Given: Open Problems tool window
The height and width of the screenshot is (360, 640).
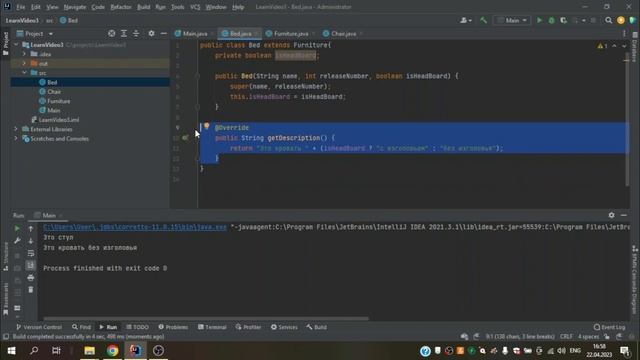Looking at the screenshot, I should tap(173, 327).
